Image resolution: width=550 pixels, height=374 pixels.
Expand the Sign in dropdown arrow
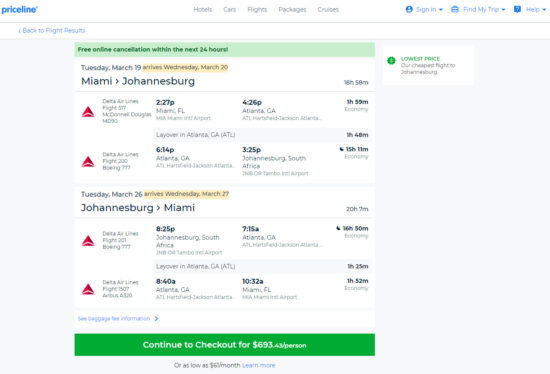[x=441, y=10]
